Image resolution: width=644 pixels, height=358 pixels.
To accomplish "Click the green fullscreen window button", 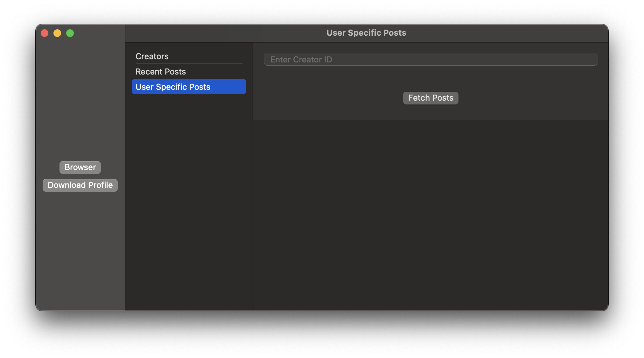I will click(x=68, y=33).
